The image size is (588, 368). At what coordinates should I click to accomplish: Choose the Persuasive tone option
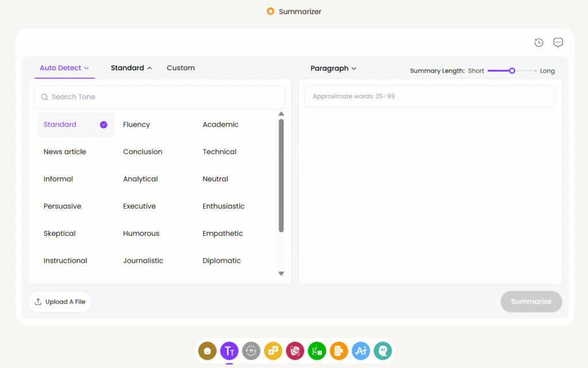(62, 206)
